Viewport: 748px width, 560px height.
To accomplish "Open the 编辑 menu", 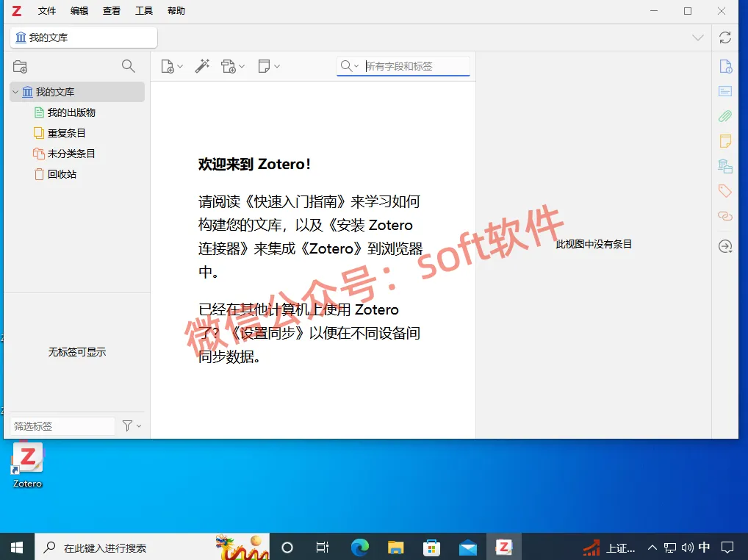I will [79, 10].
